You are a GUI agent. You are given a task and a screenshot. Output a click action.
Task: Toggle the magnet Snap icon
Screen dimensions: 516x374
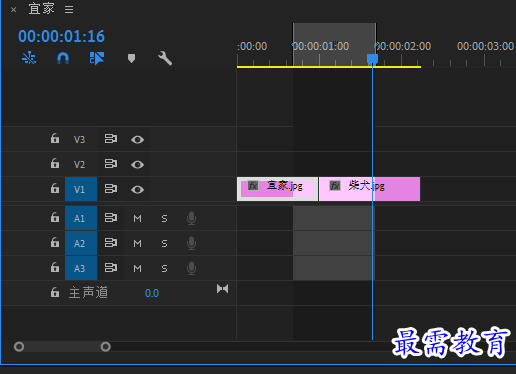coord(63,58)
